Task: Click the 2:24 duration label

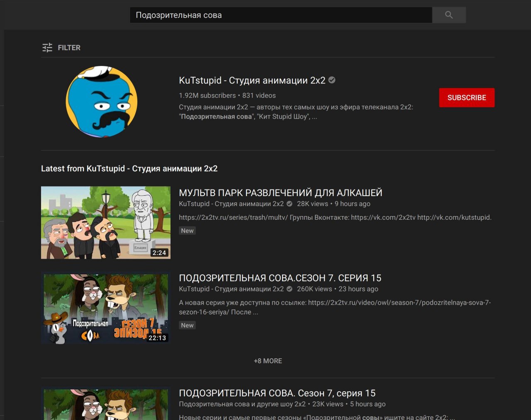Action: [x=159, y=252]
